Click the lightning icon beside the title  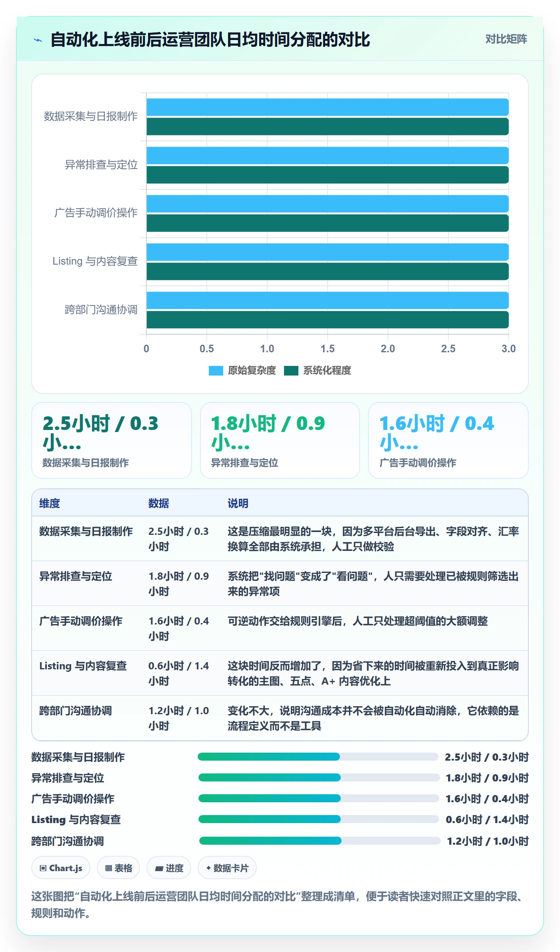coord(38,40)
